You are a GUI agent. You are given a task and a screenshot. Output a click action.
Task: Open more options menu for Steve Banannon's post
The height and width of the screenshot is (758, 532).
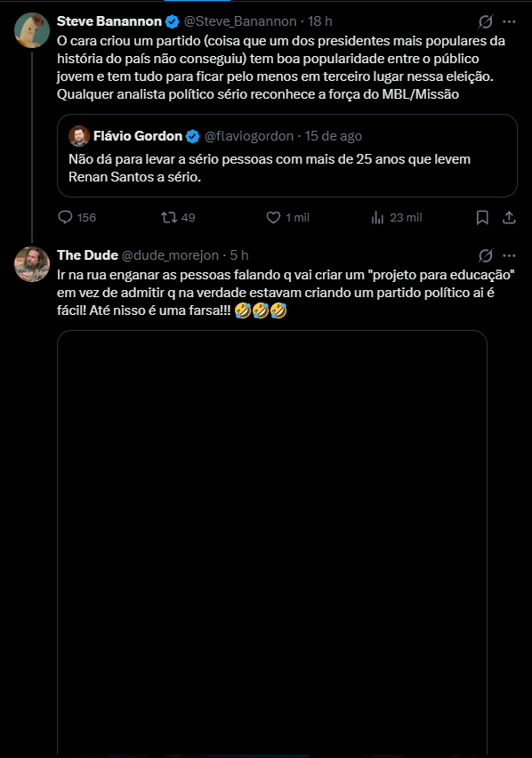509,21
